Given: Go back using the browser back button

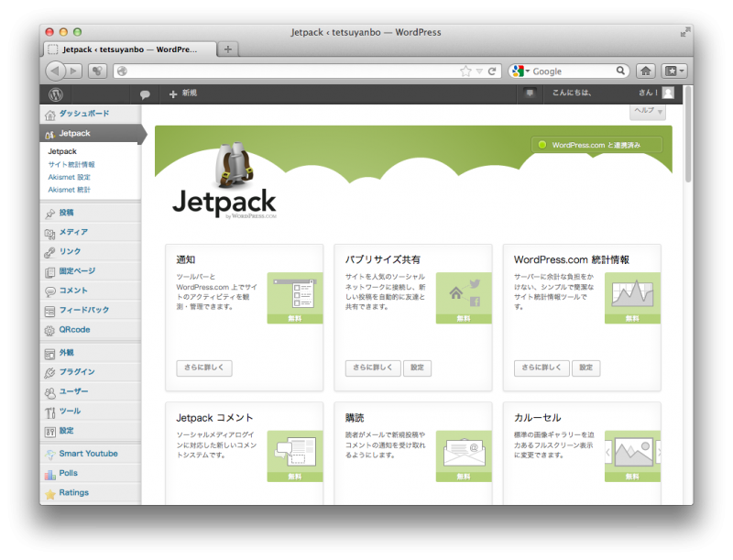Looking at the screenshot, I should pyautogui.click(x=55, y=71).
